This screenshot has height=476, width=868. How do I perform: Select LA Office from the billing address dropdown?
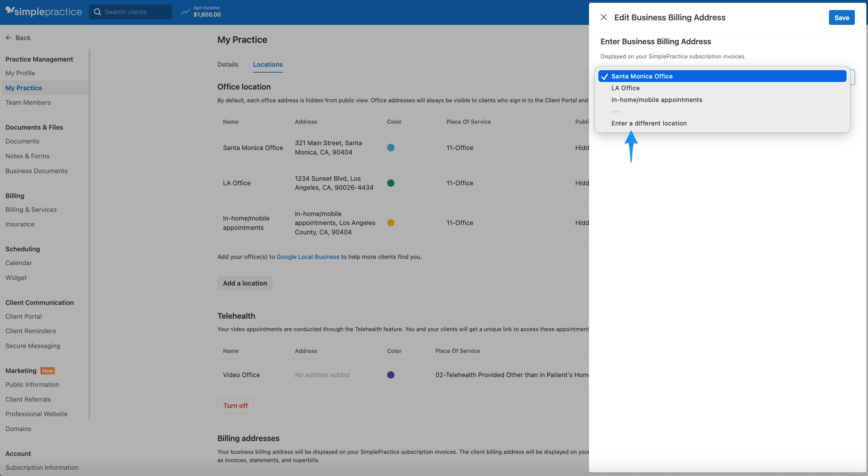(625, 88)
